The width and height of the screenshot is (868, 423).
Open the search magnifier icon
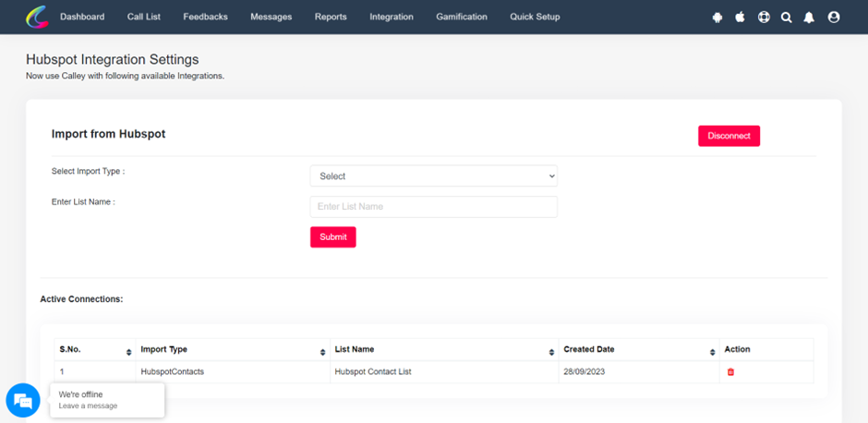point(786,18)
